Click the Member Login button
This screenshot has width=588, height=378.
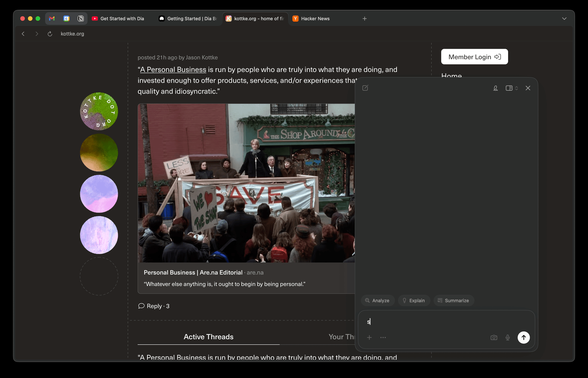pyautogui.click(x=474, y=57)
